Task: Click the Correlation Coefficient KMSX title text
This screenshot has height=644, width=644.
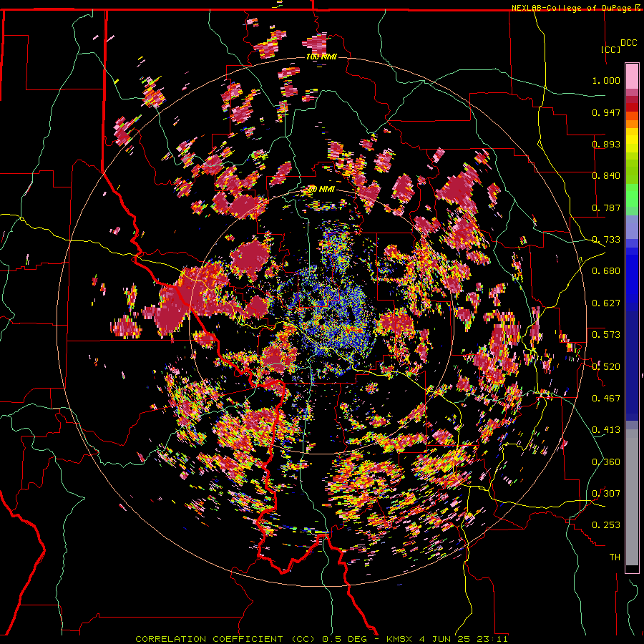Action: coord(321,639)
